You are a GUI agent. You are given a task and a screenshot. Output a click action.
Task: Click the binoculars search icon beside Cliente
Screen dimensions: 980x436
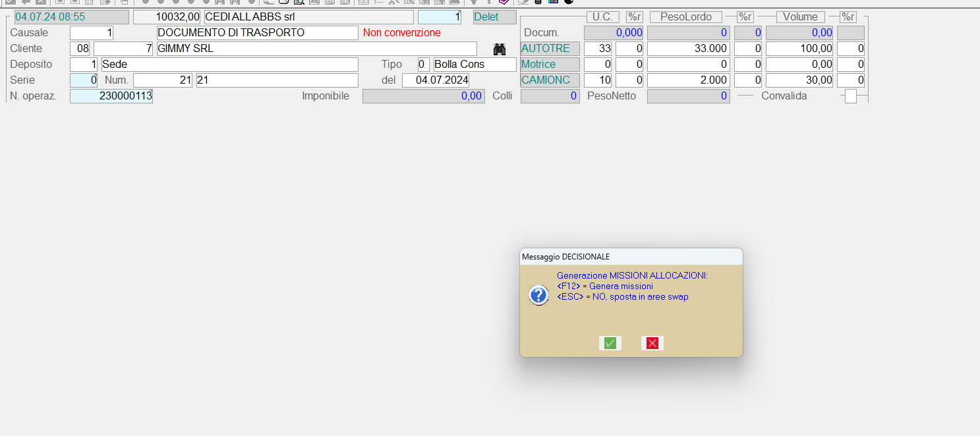point(500,49)
